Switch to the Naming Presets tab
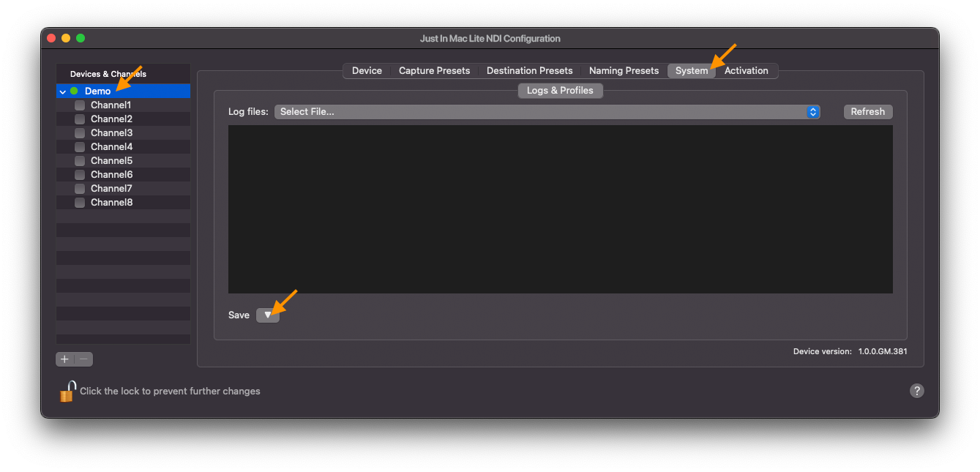Image resolution: width=980 pixels, height=472 pixels. [x=624, y=71]
